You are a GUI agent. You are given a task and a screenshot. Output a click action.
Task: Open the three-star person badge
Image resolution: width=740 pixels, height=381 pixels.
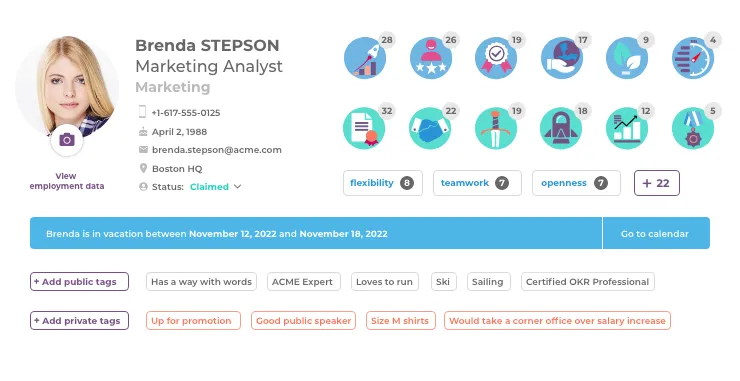[430, 58]
